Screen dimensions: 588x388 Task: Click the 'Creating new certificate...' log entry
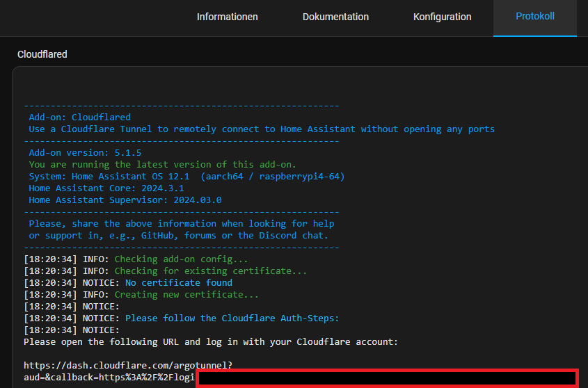(186, 295)
